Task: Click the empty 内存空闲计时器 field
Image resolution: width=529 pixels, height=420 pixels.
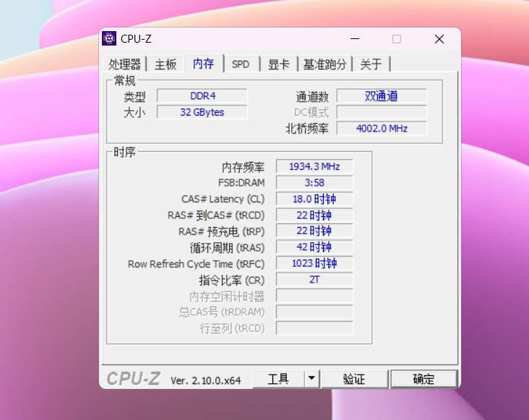Action: point(314,296)
